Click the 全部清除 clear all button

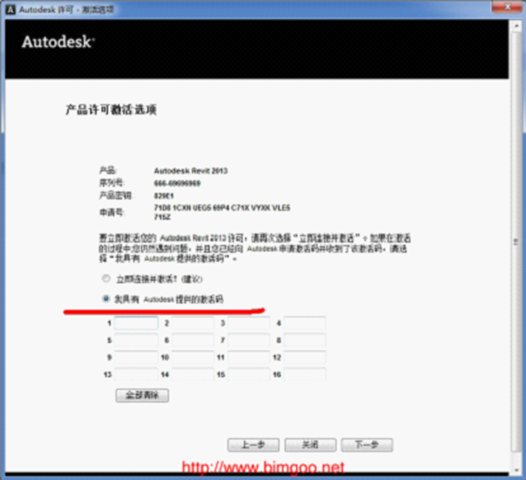pyautogui.click(x=142, y=395)
